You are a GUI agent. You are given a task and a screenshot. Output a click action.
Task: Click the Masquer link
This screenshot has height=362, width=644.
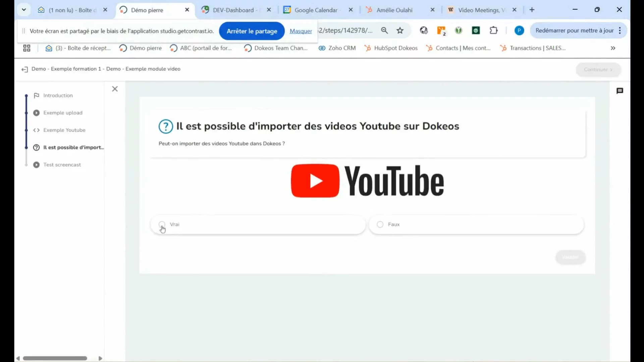(x=301, y=31)
